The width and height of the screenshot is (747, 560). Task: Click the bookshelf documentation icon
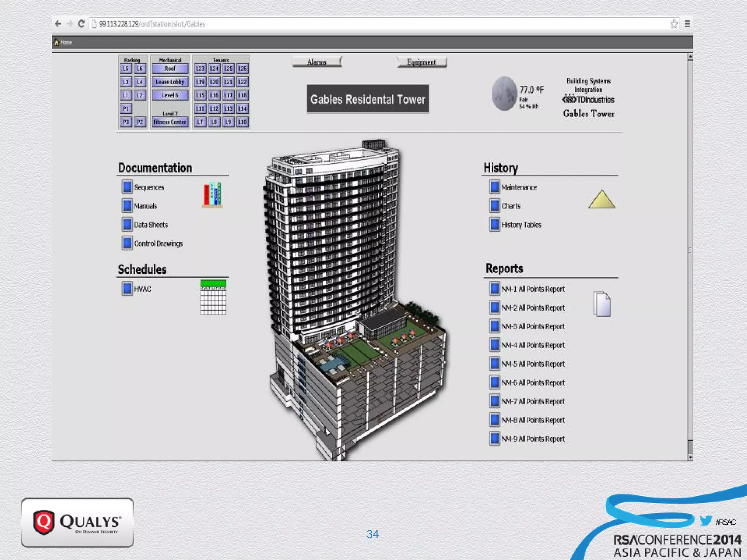pos(212,195)
